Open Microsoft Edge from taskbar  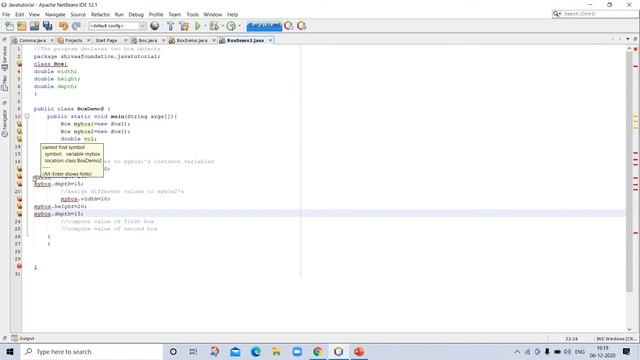(256, 351)
